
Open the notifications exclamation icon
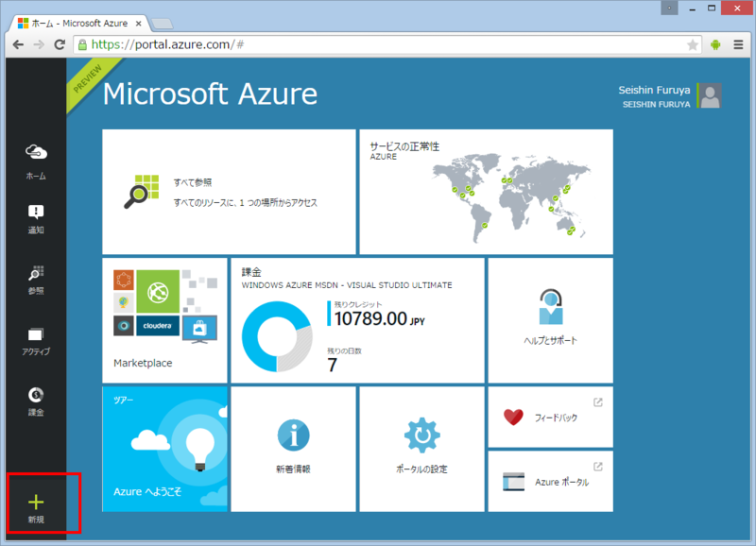click(x=36, y=212)
